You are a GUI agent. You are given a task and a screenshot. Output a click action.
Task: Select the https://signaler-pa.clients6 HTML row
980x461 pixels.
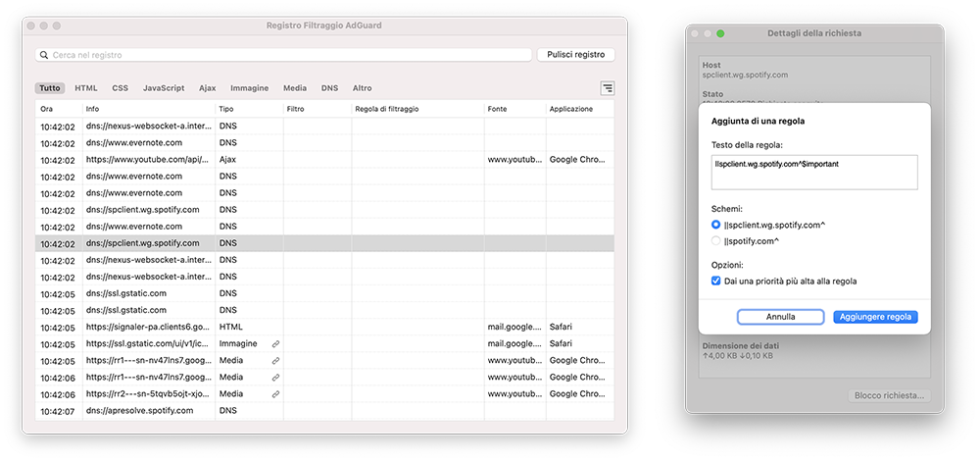pyautogui.click(x=324, y=328)
